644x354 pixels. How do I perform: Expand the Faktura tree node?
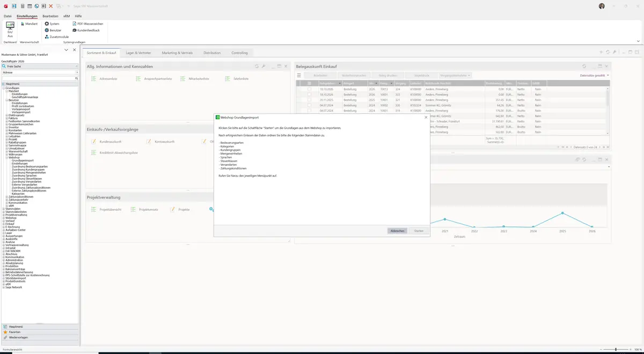[7, 118]
